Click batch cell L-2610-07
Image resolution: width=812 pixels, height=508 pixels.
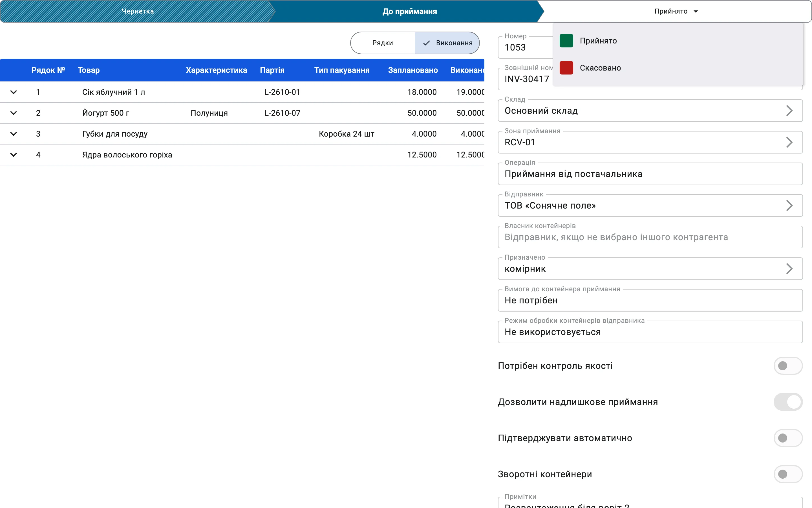[x=282, y=113]
